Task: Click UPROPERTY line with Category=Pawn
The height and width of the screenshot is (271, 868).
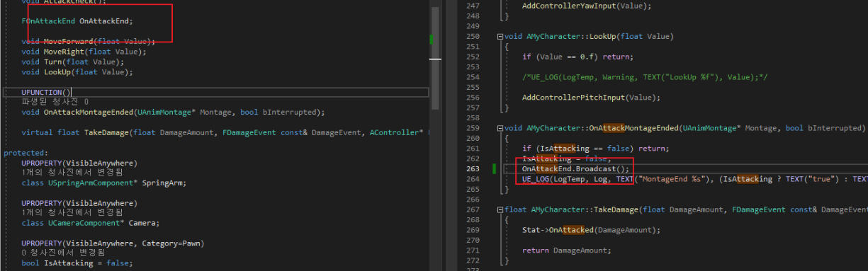Action: click(x=113, y=243)
